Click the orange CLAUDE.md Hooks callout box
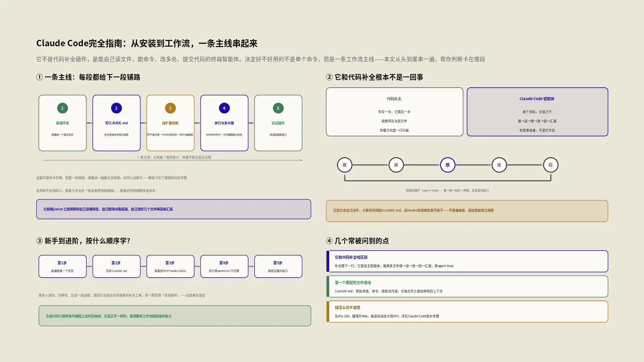The image size is (644, 362). point(467,211)
